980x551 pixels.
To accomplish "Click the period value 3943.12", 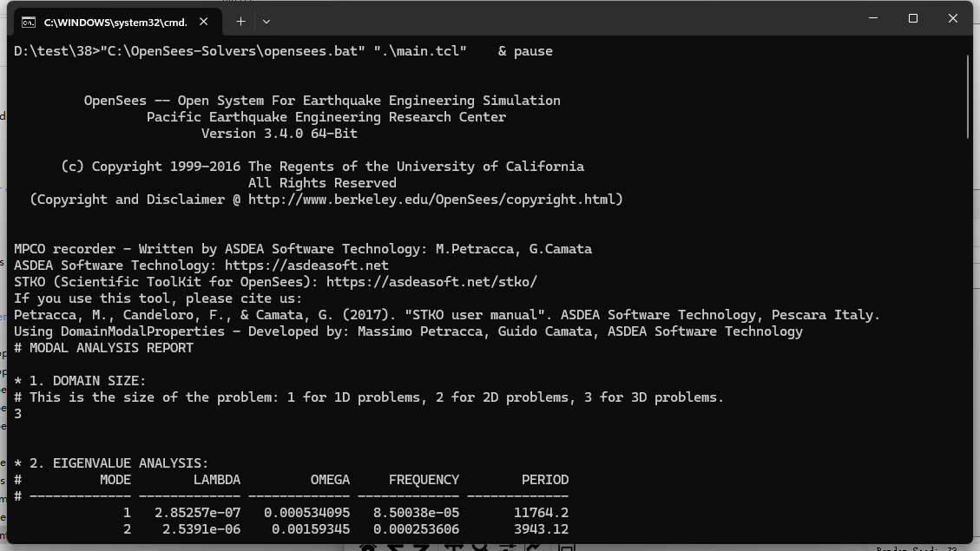I will (x=542, y=529).
